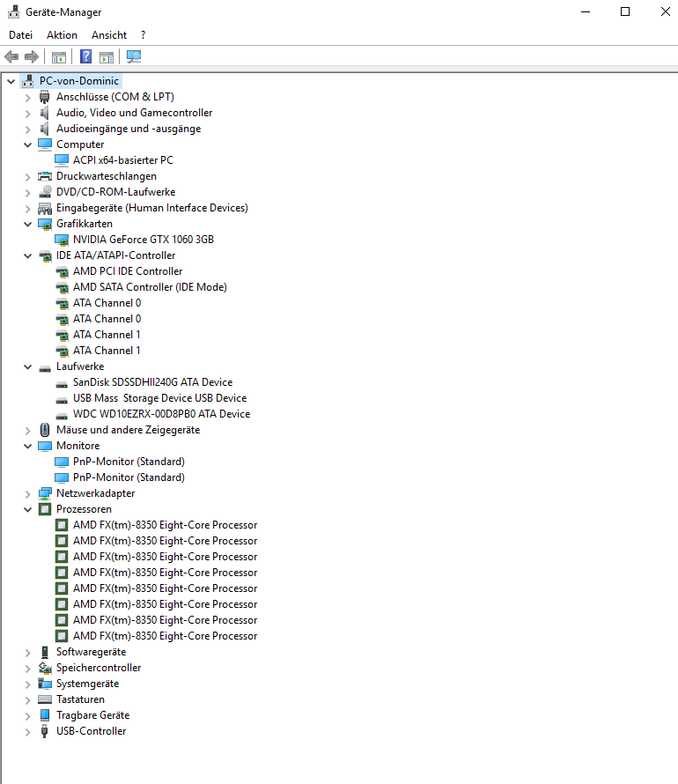
Task: Maximize the Geräte-Manager window
Action: [625, 11]
